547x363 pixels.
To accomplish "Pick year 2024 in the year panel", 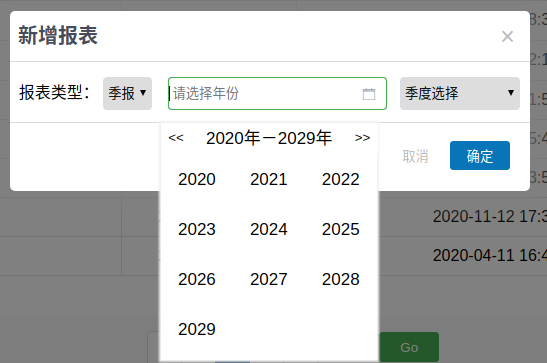I will pyautogui.click(x=269, y=229).
